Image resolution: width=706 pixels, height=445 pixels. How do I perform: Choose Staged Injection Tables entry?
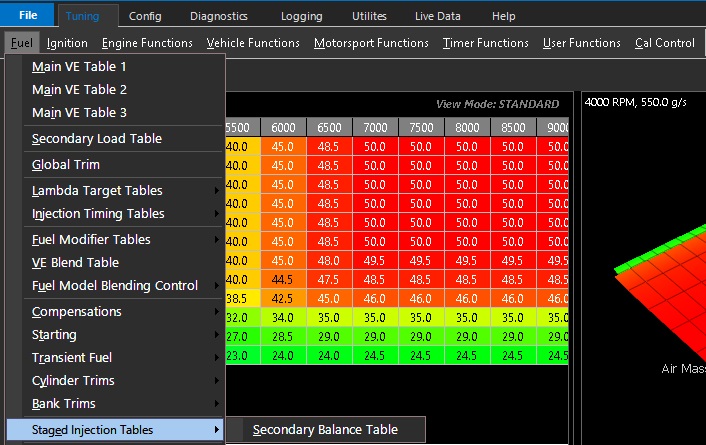pos(115,430)
